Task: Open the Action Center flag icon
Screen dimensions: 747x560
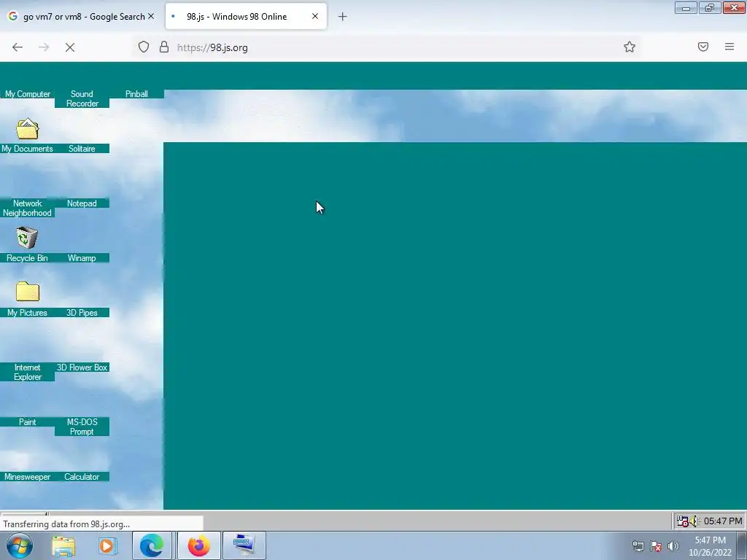Action: (656, 546)
